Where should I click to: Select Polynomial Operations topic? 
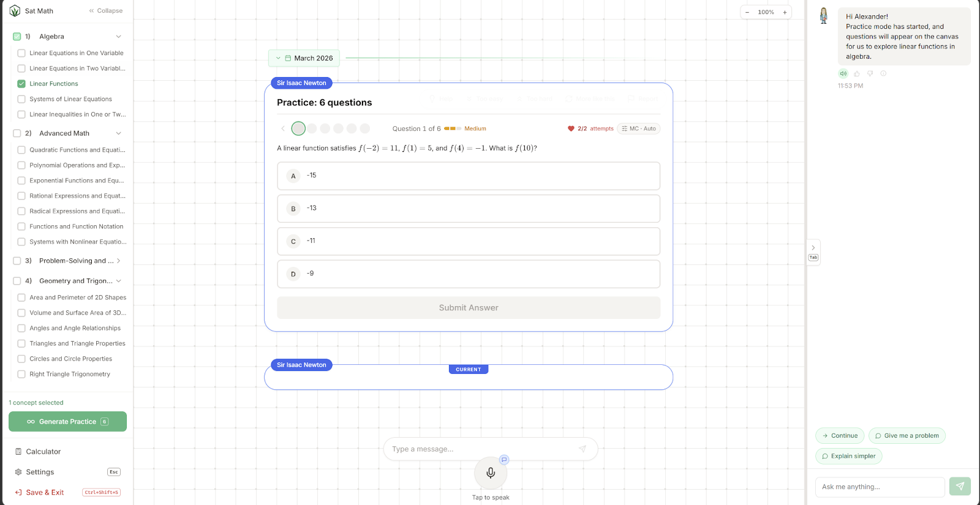[77, 165]
